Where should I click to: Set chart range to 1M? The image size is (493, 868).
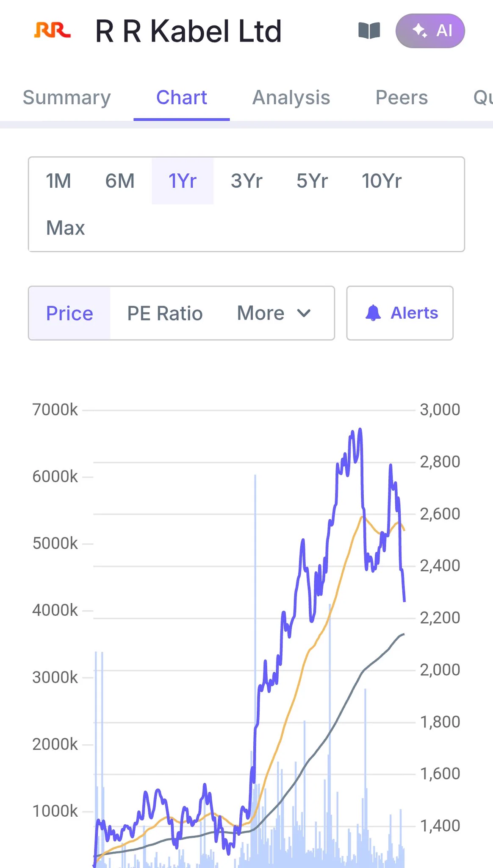(x=58, y=181)
